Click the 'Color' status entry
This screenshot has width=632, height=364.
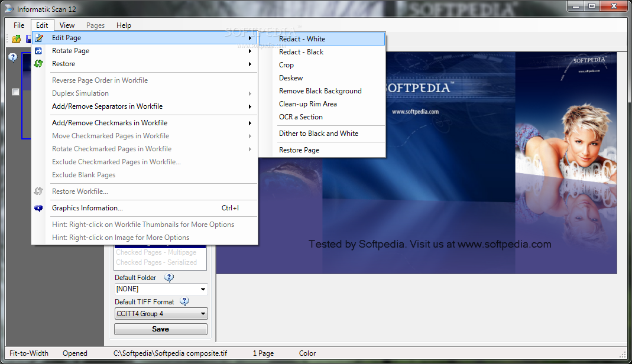coord(307,353)
